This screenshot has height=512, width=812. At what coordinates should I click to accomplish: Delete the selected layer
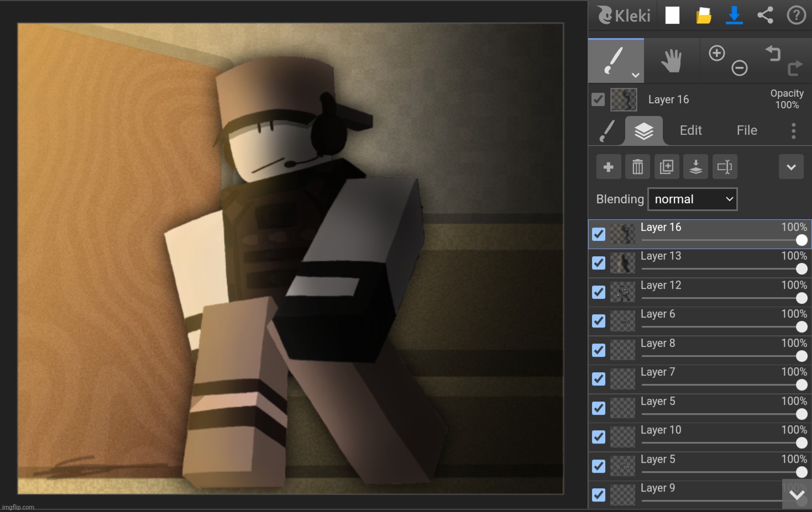(637, 167)
